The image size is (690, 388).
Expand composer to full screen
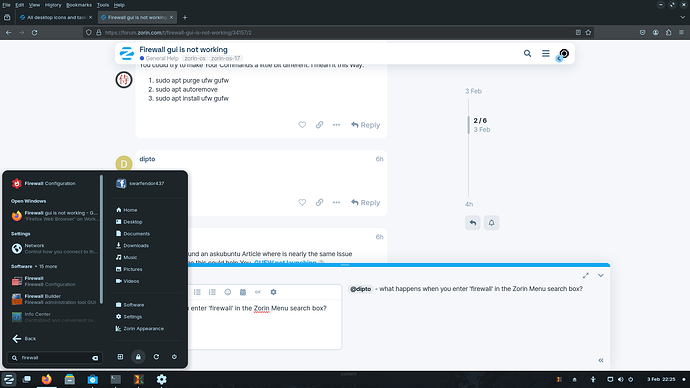(586, 275)
